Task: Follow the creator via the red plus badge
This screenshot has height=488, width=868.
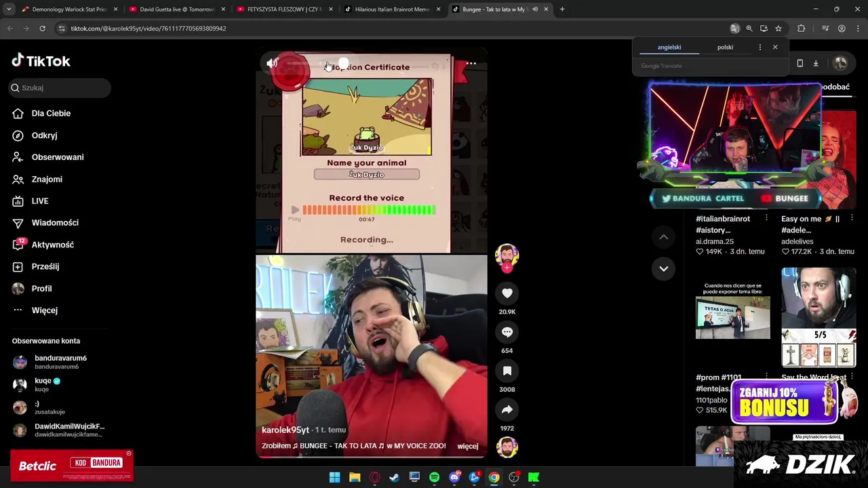Action: tap(507, 268)
